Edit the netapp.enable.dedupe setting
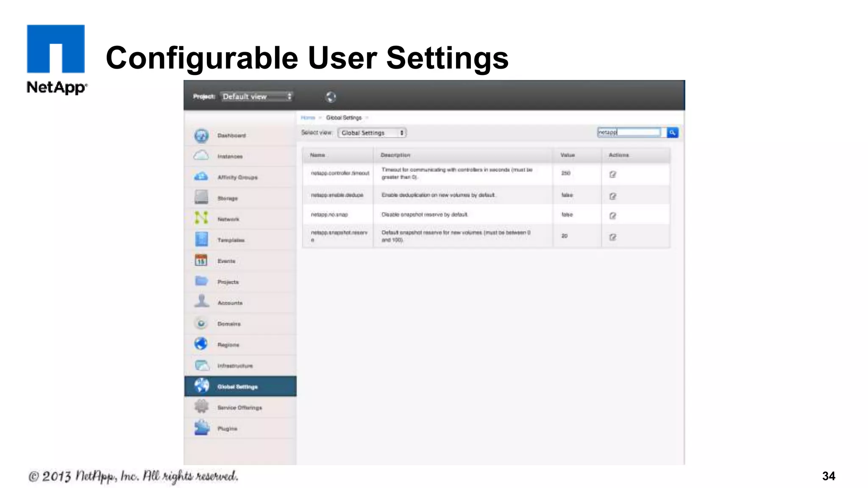 click(612, 196)
